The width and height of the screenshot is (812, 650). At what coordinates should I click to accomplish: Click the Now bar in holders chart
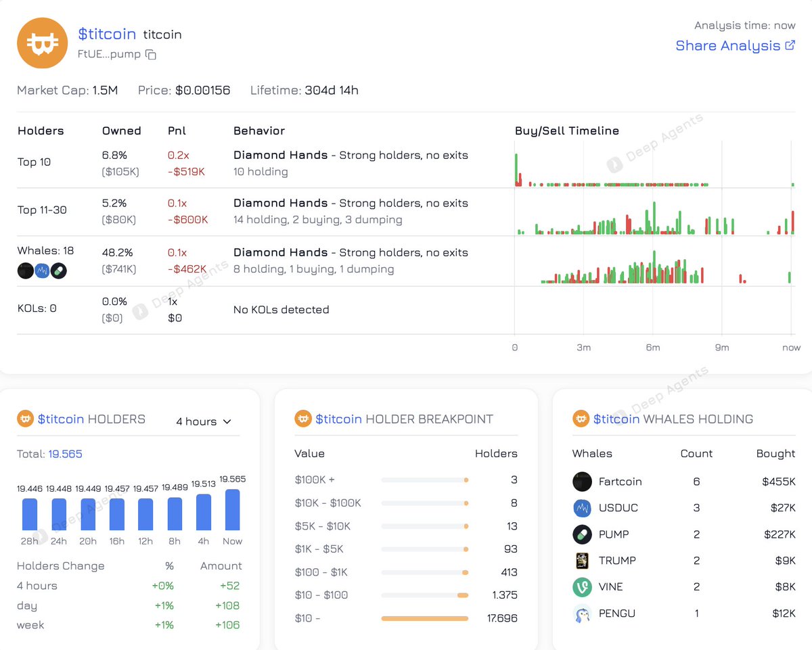232,510
